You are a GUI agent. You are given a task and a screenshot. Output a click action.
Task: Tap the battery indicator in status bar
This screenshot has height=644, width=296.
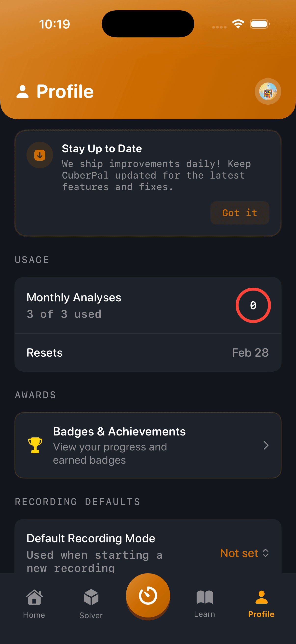pos(260,24)
